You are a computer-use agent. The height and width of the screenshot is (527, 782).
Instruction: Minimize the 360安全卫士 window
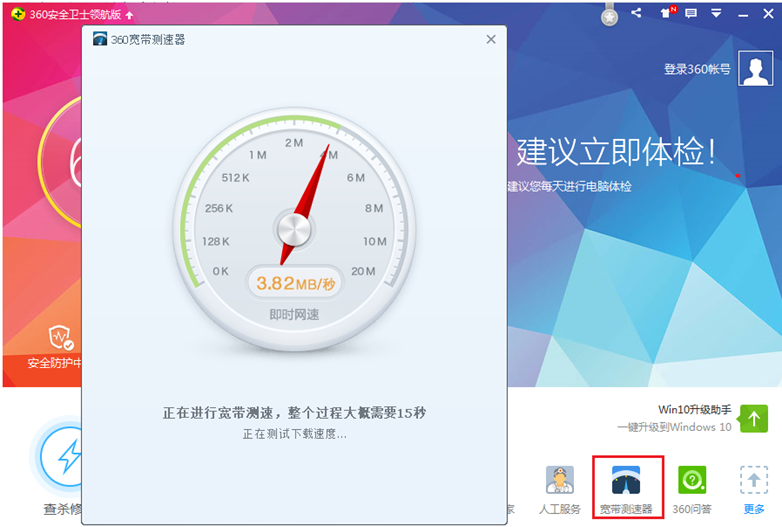click(x=743, y=15)
